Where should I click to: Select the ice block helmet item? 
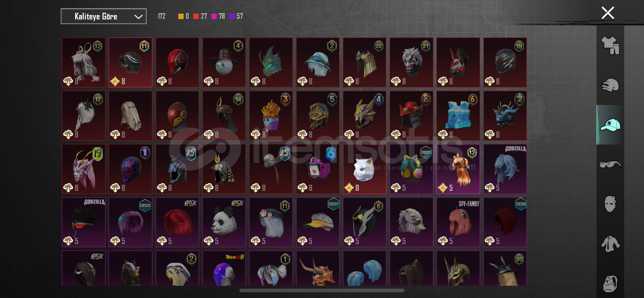point(458,116)
